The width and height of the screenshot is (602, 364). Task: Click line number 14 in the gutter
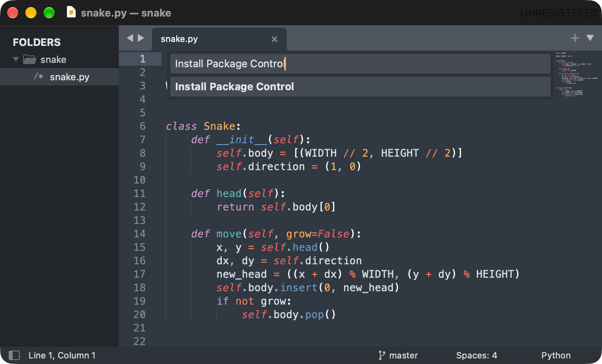pos(139,234)
